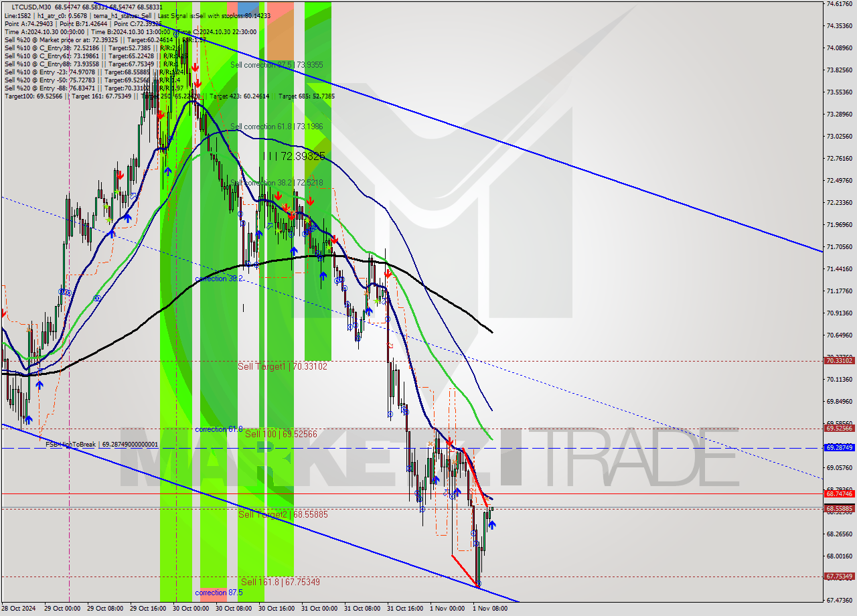
Task: Click the 73.55360 price scale value
Action: click(840, 92)
